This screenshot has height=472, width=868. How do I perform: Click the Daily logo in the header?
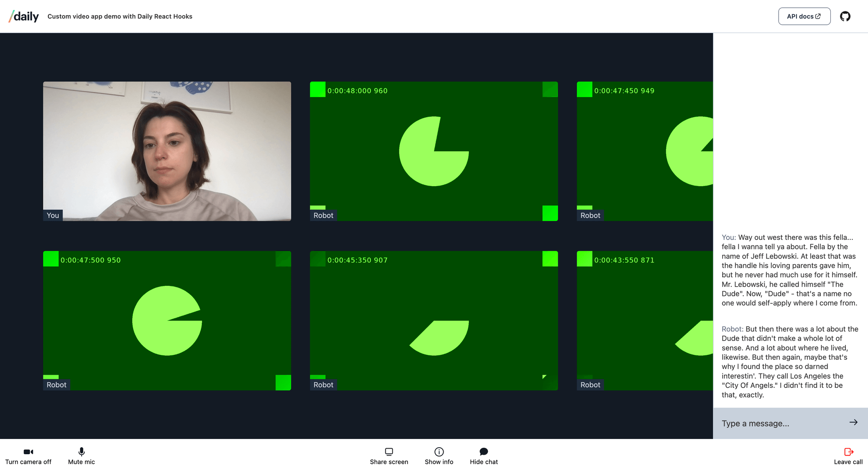click(x=23, y=16)
